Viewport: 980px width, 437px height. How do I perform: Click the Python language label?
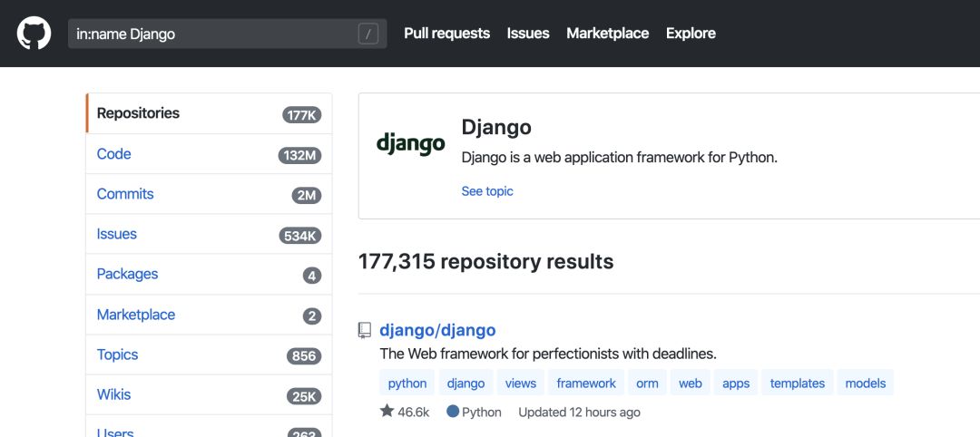click(x=482, y=412)
